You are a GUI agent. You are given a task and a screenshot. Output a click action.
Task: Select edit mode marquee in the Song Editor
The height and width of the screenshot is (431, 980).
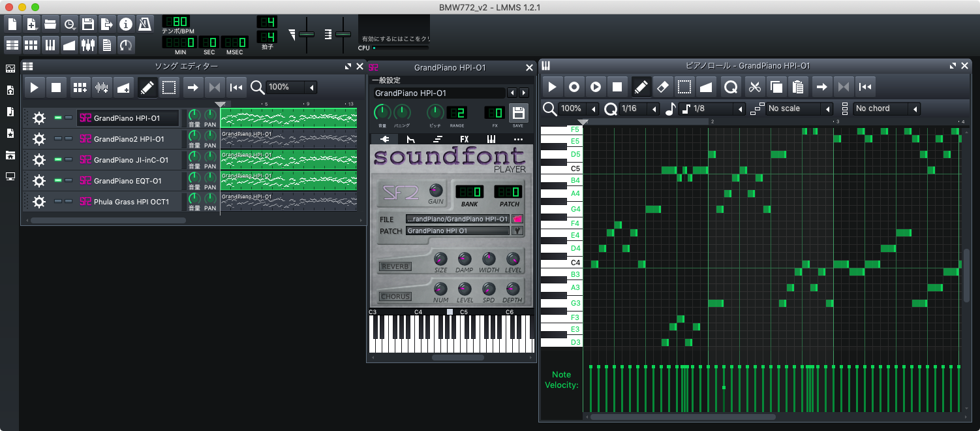169,87
